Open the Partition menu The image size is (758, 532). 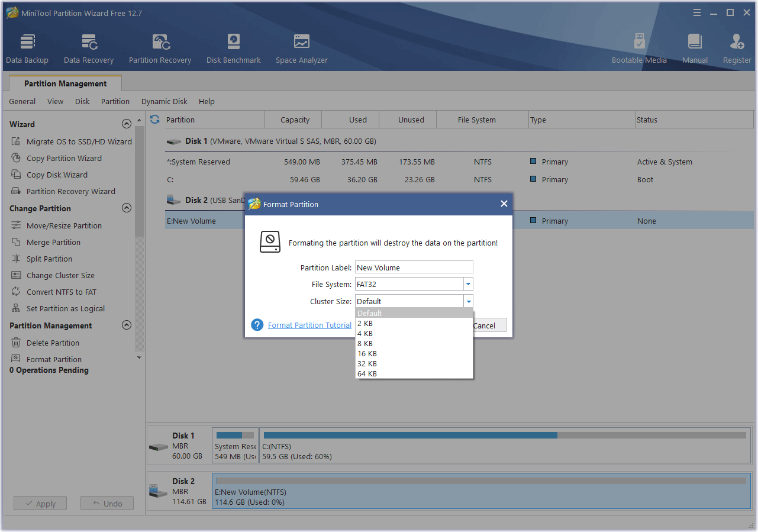point(115,101)
